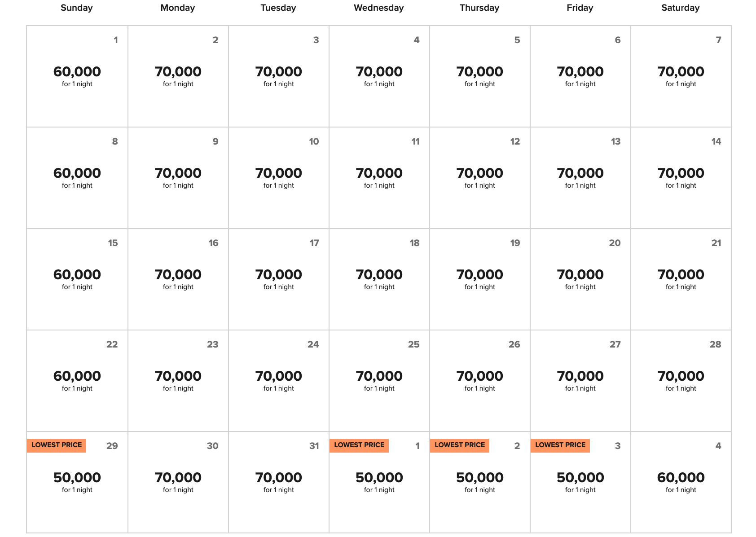Select the 60,000 point rate on Sunday the 8th
This screenshot has width=756, height=537.
[x=77, y=173]
